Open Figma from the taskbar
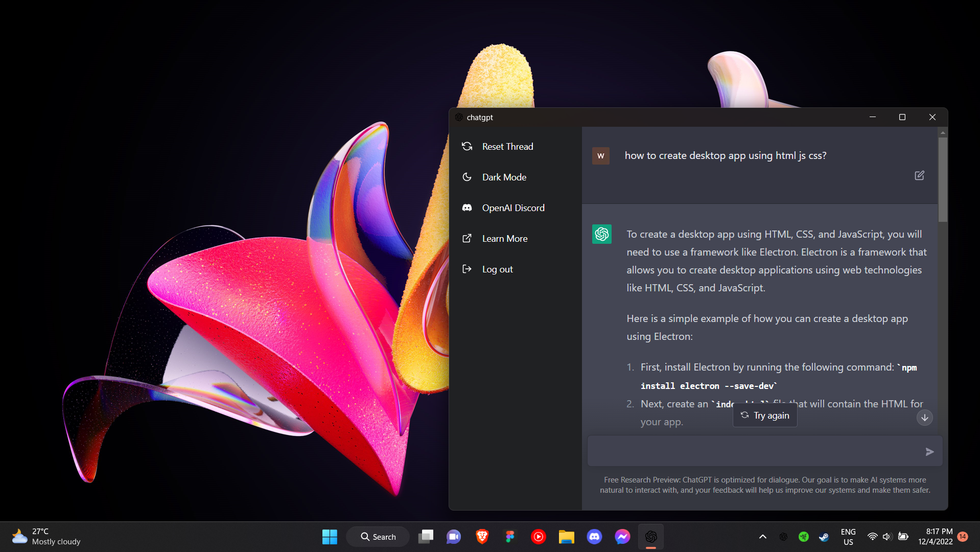980x552 pixels. pos(510,537)
